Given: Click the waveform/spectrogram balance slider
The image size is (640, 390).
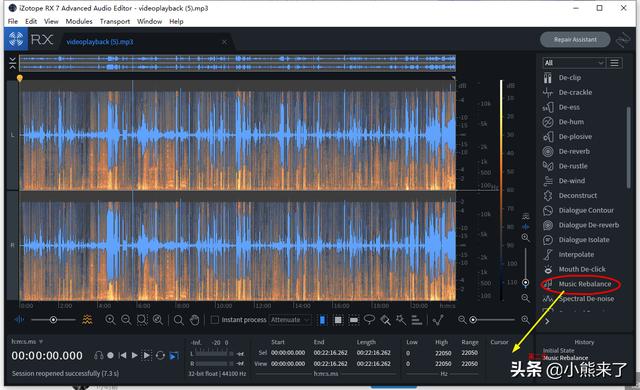Looking at the screenshot, I should [x=53, y=320].
